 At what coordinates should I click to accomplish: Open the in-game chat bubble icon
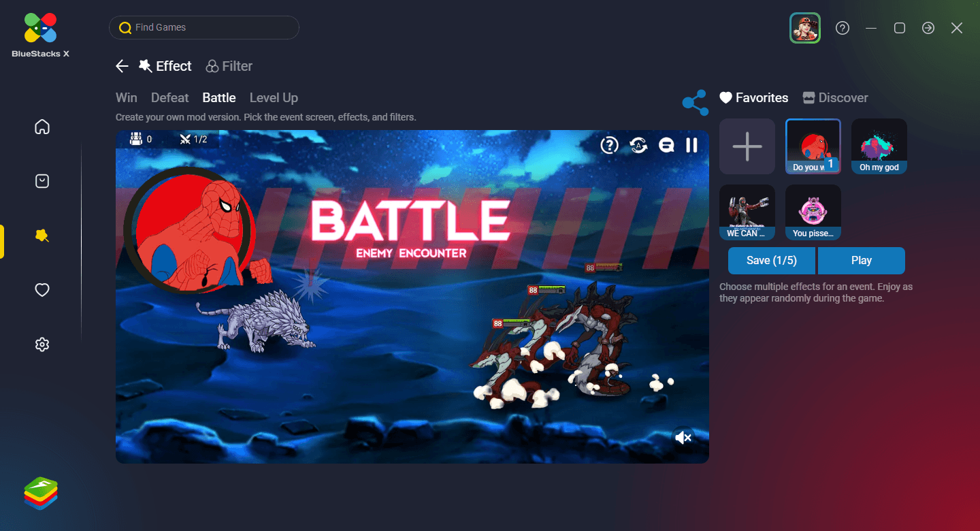(666, 145)
